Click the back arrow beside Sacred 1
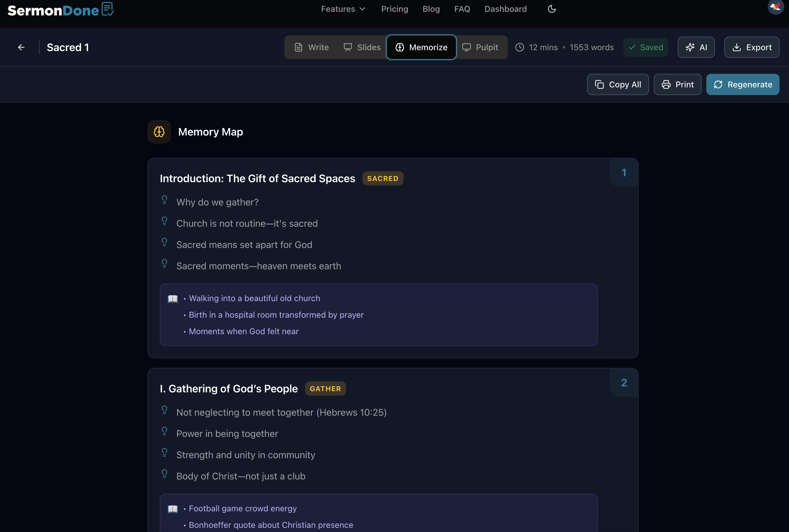The height and width of the screenshot is (532, 789). click(21, 47)
